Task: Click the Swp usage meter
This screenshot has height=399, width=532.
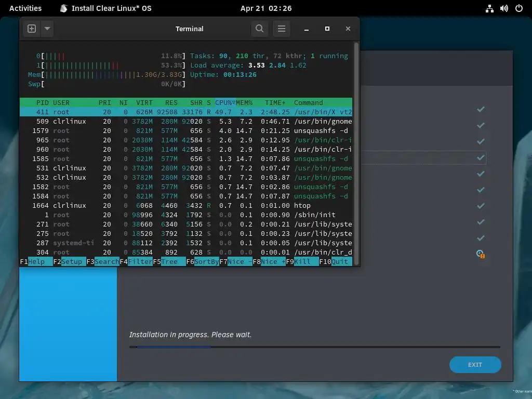Action: tap(107, 84)
